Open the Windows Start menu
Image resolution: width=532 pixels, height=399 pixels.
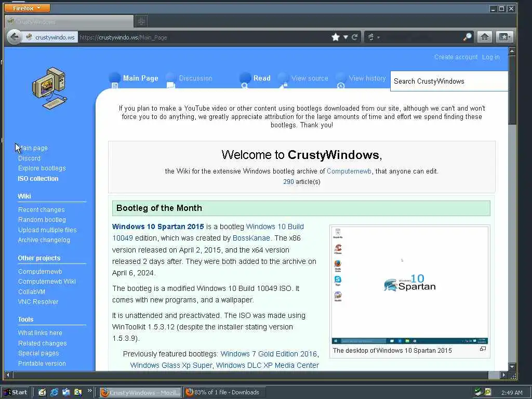click(16, 392)
